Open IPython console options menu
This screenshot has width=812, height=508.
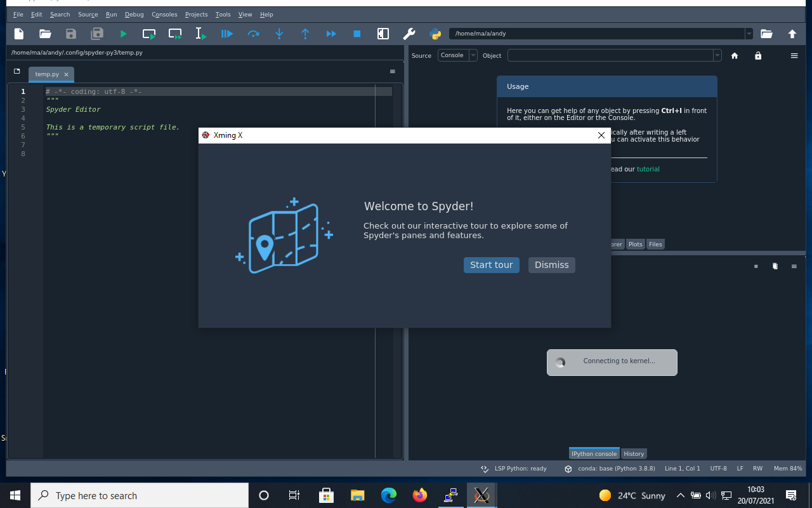coord(794,267)
